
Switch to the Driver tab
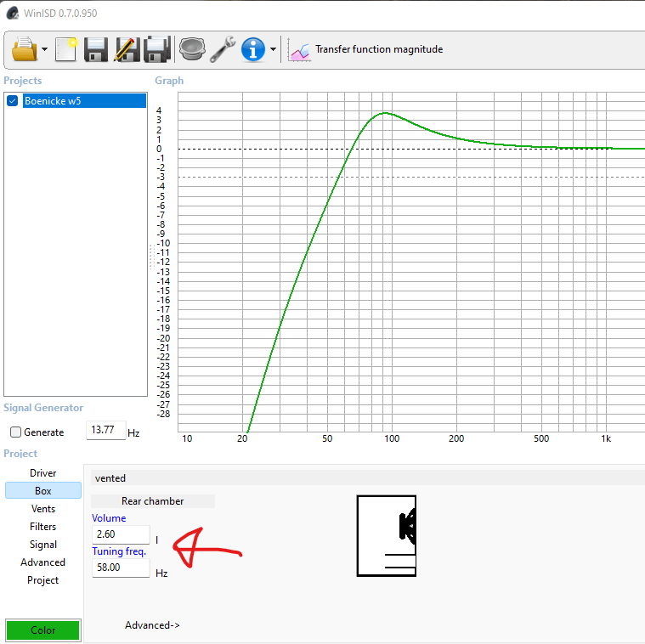point(42,473)
